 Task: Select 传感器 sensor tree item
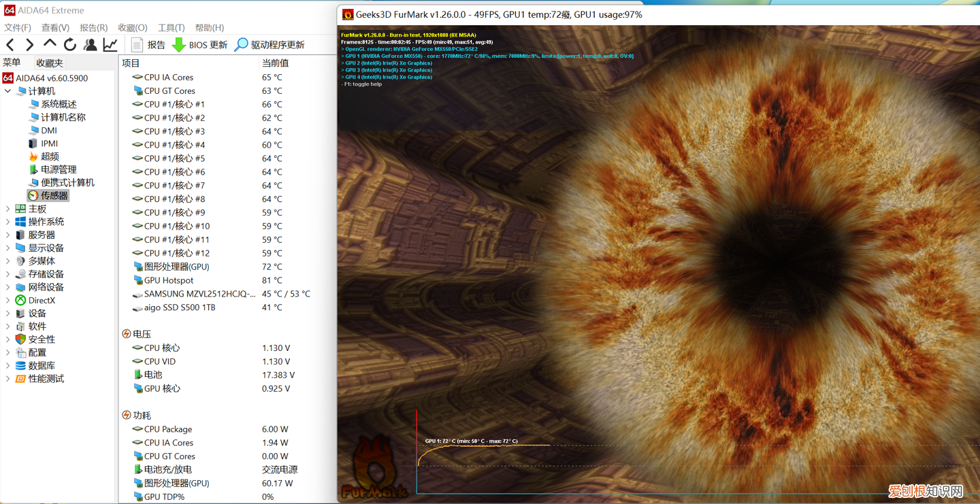pos(54,195)
